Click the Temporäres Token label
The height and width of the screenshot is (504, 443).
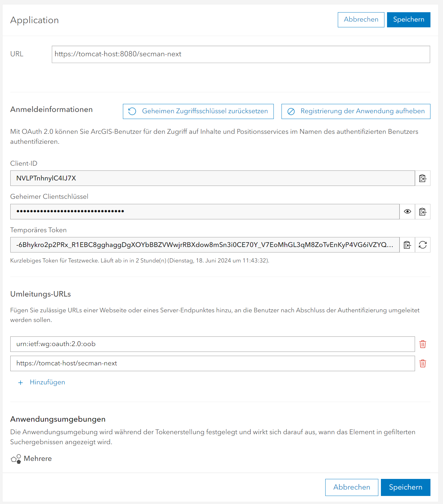[38, 230]
